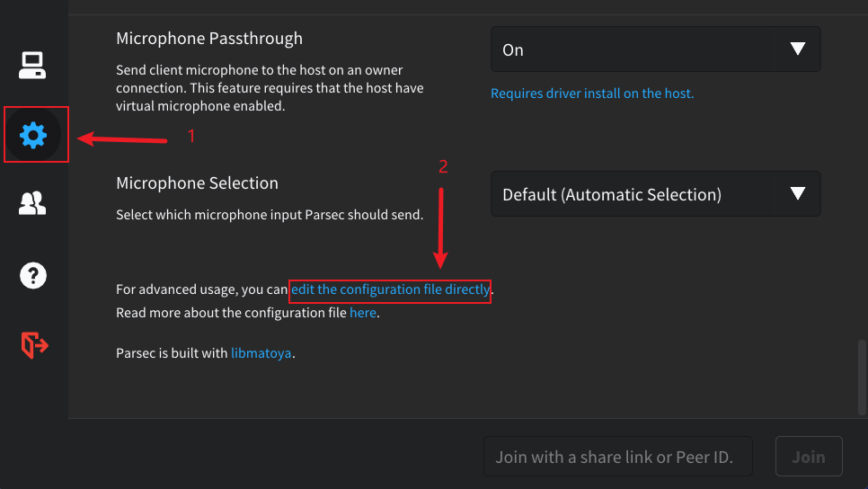Screen dimensions: 868x489
Task: Open the libmatoya link
Action: coord(261,353)
